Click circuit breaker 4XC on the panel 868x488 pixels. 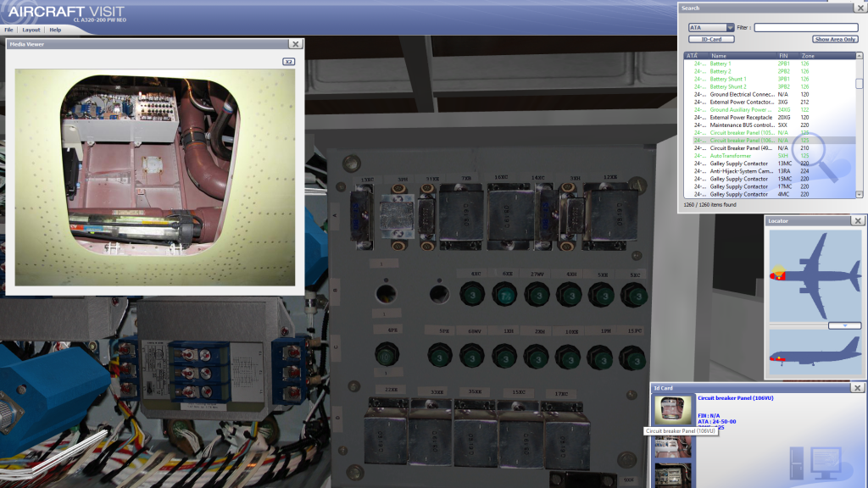tap(472, 294)
